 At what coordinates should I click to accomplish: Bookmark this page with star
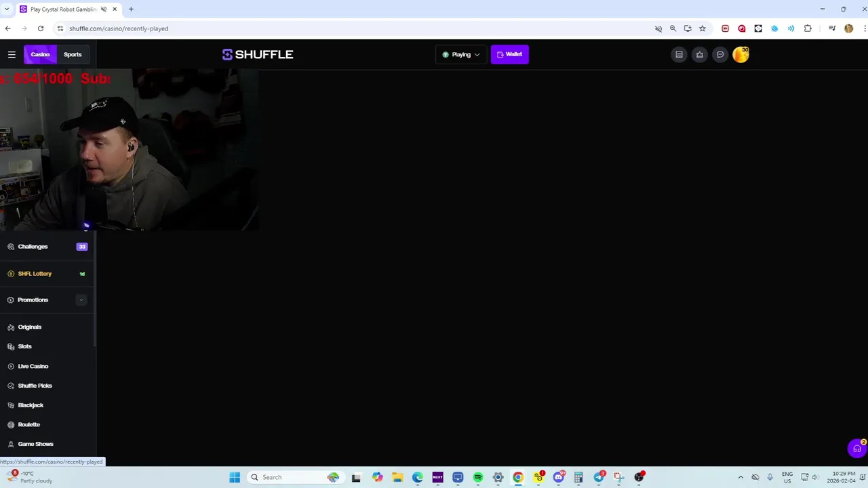pos(703,28)
